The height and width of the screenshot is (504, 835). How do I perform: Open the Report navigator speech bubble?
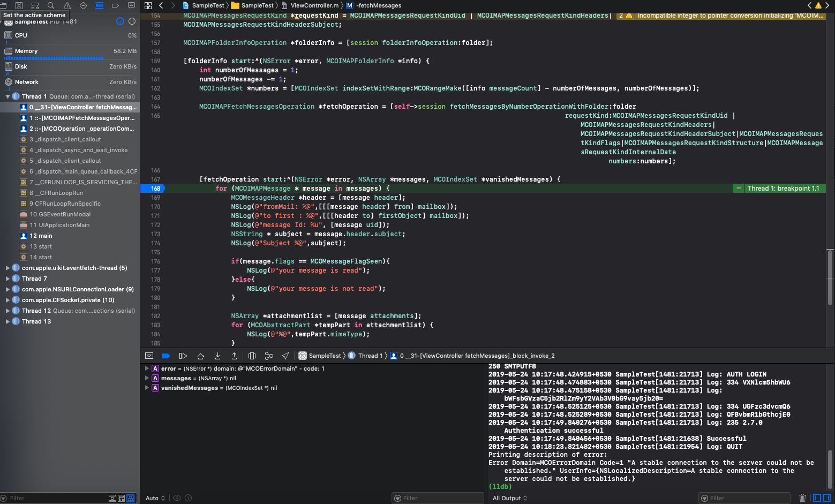point(131,5)
